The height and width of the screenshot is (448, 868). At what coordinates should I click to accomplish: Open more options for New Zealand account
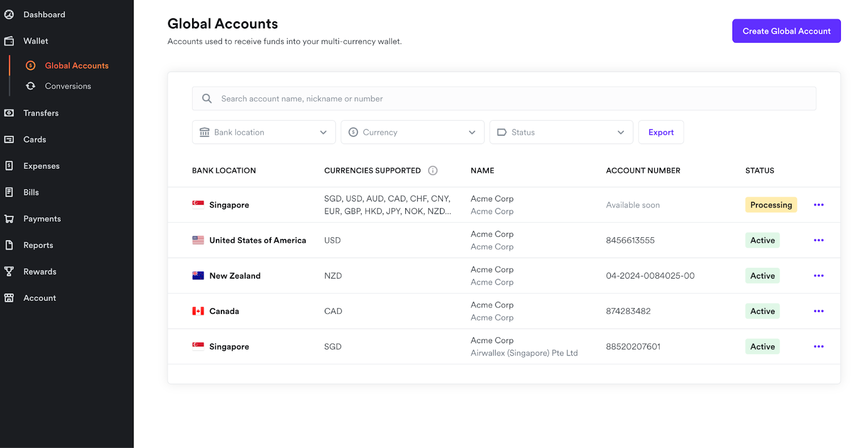tap(818, 276)
